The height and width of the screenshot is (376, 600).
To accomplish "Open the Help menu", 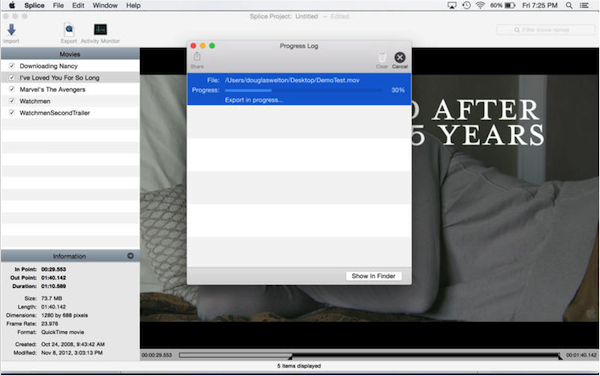I will pos(133,5).
